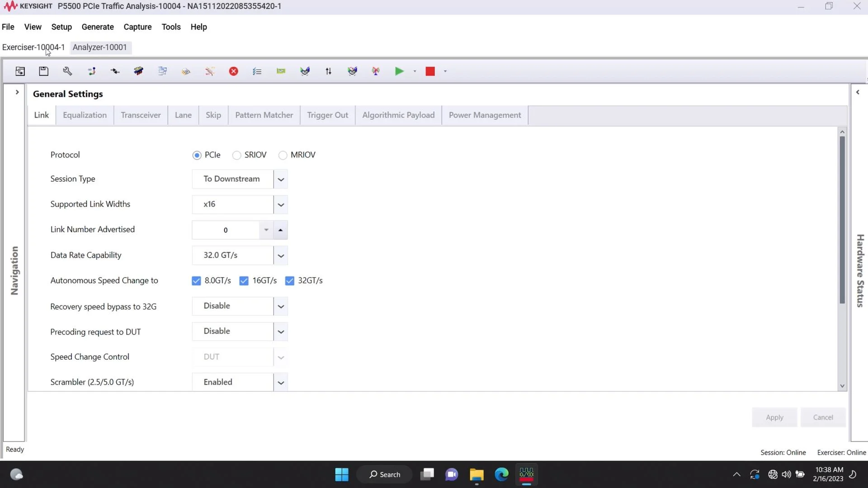
Task: Open File Explorer from the taskbar
Action: point(476,474)
